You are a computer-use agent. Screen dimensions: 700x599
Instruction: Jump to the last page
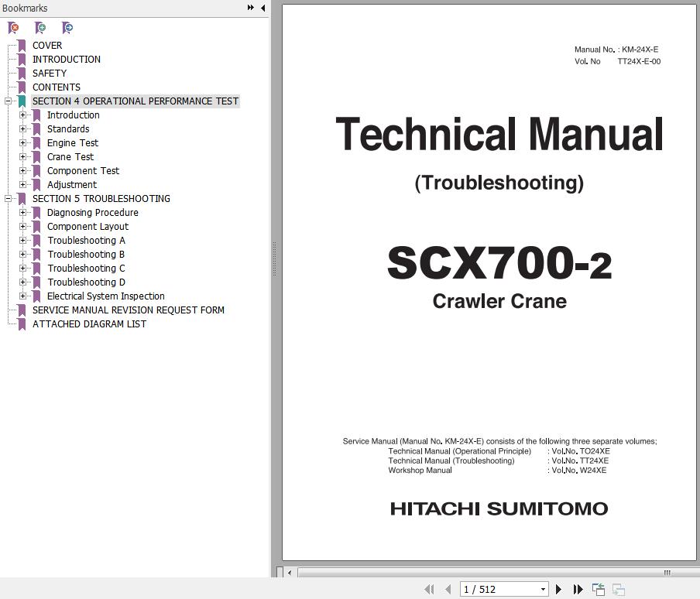[578, 590]
